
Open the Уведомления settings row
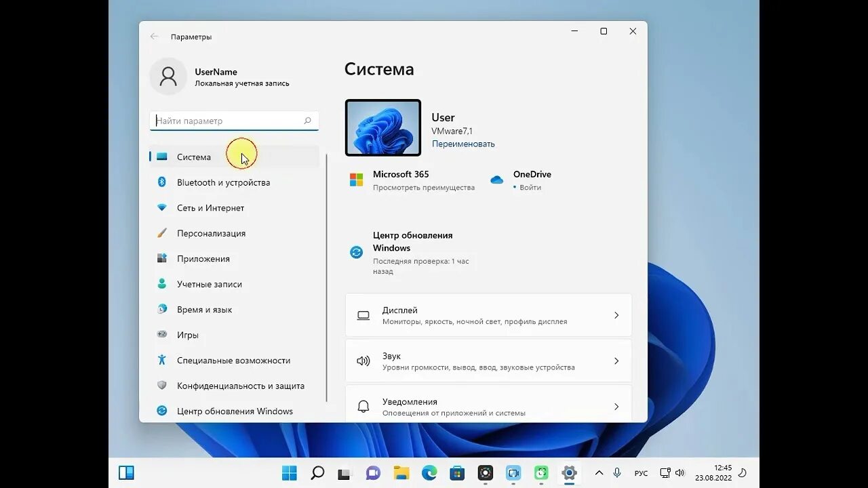488,404
